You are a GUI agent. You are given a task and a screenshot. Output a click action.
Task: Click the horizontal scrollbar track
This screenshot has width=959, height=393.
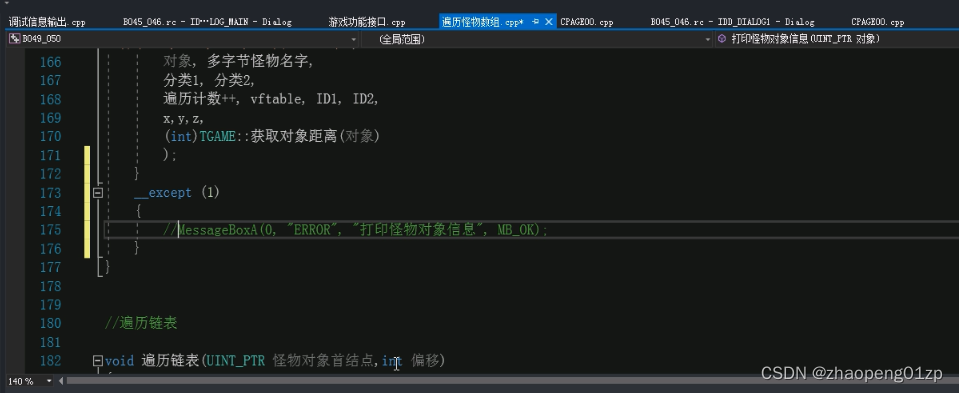point(513,381)
